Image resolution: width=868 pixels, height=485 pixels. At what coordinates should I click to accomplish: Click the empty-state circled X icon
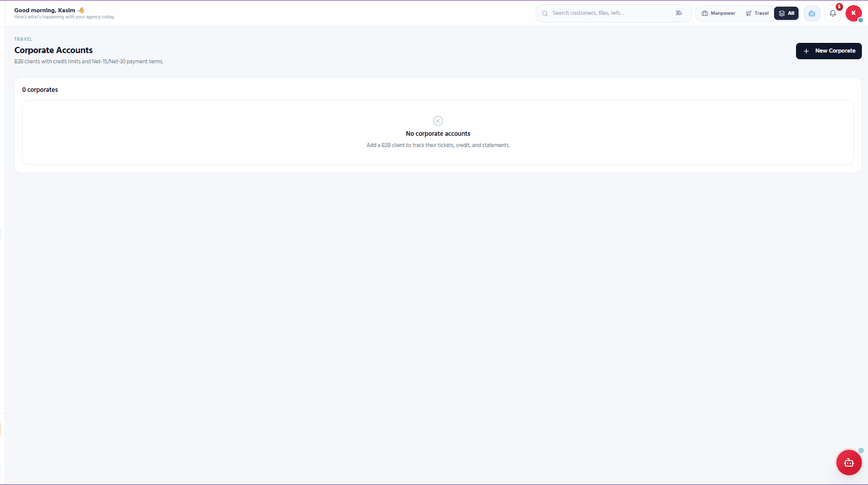pos(438,121)
